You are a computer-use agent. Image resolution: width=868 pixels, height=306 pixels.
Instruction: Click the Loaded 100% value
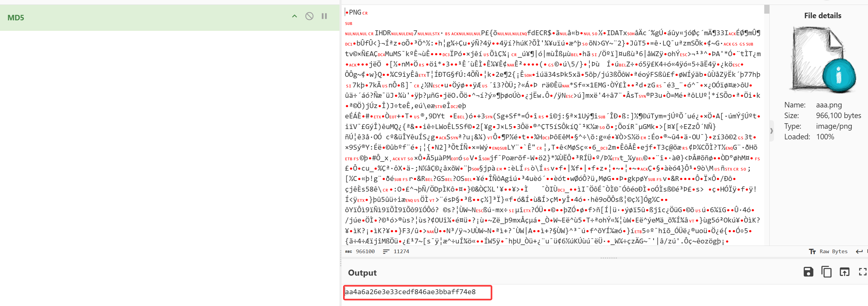(x=825, y=137)
